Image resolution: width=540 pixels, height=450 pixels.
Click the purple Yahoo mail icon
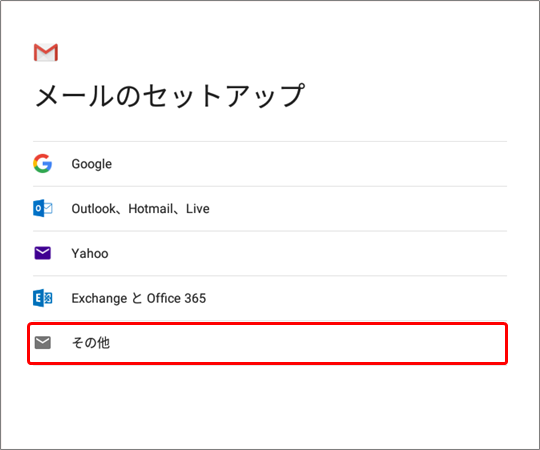tap(43, 253)
